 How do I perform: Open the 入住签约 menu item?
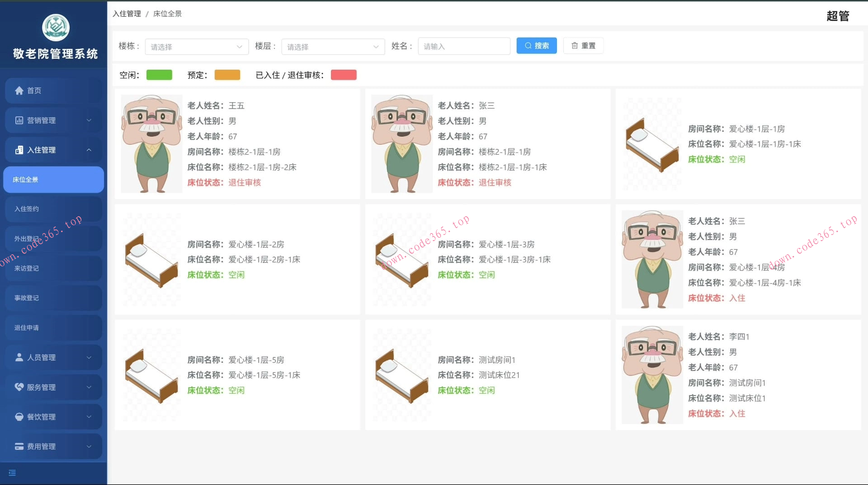[27, 209]
